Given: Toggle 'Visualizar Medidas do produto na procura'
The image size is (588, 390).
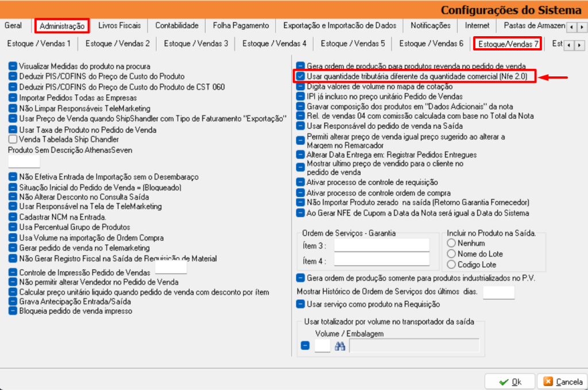Looking at the screenshot, I should coord(13,67).
